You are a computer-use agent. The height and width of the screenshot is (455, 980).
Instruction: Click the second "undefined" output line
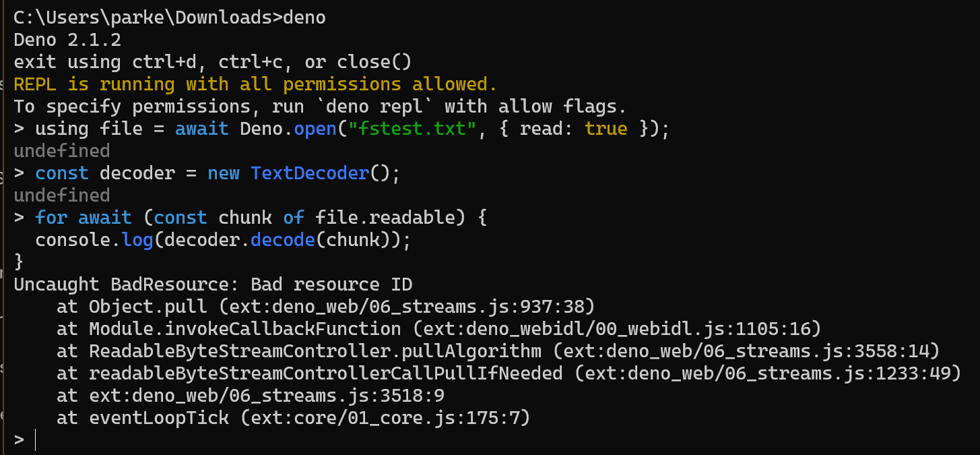[62, 195]
